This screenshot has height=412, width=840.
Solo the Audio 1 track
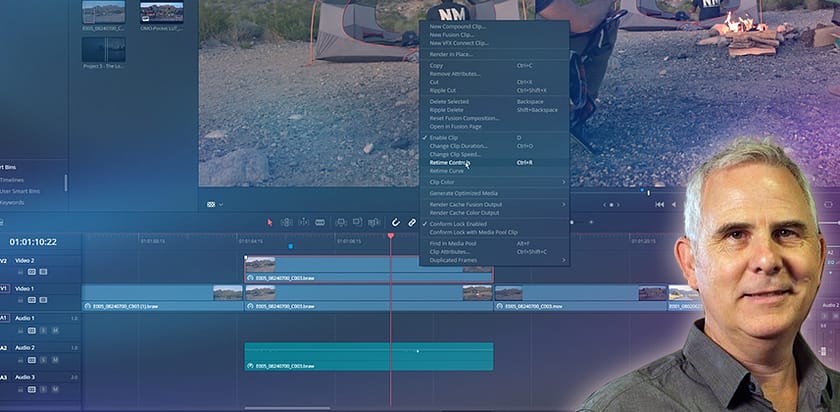point(43,331)
